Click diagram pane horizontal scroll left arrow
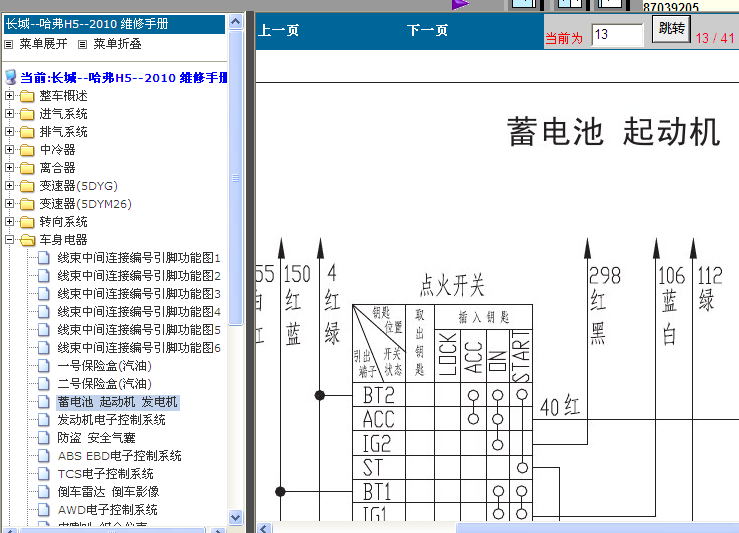This screenshot has height=533, width=739. pyautogui.click(x=264, y=528)
